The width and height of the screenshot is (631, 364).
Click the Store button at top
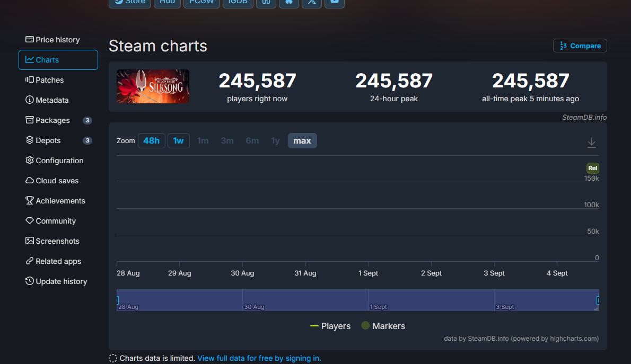(x=130, y=3)
